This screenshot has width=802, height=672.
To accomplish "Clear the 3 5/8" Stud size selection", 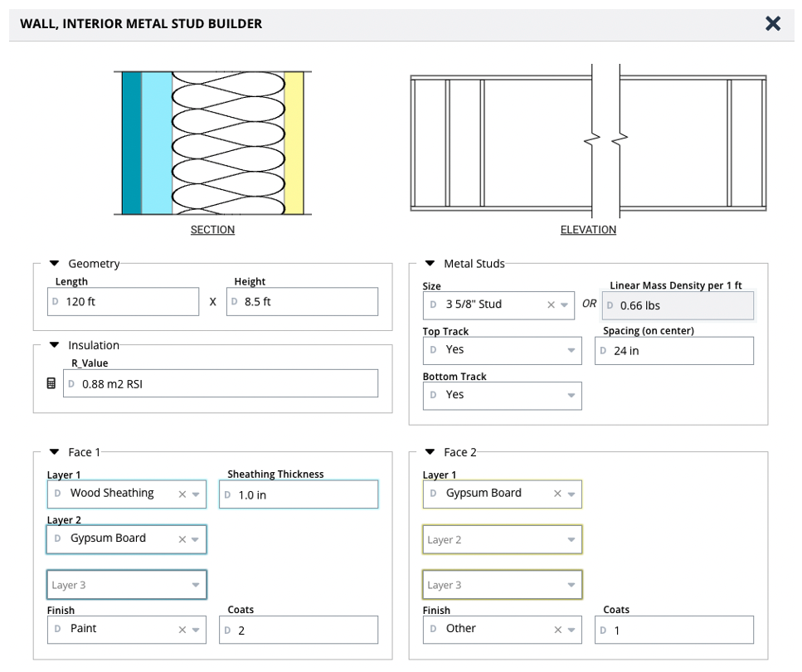I will pyautogui.click(x=551, y=305).
